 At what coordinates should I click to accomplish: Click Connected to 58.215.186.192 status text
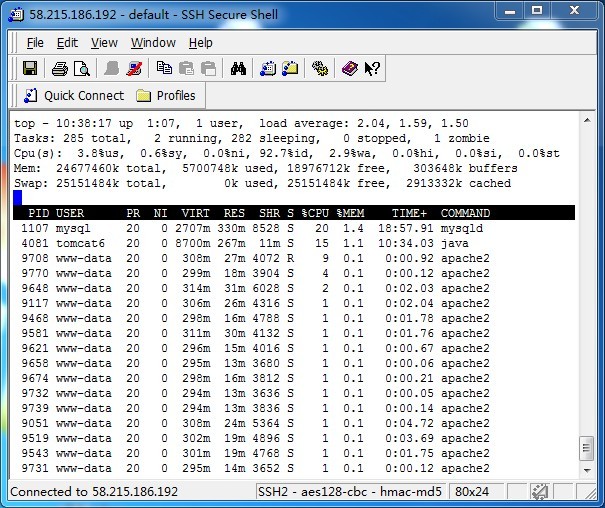pyautogui.click(x=94, y=492)
